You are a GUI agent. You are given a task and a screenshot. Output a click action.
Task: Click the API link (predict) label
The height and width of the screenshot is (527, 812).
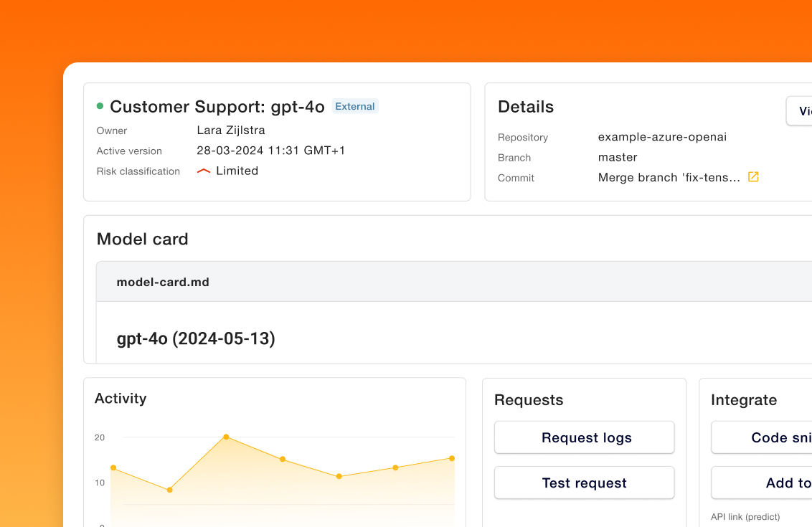(745, 517)
